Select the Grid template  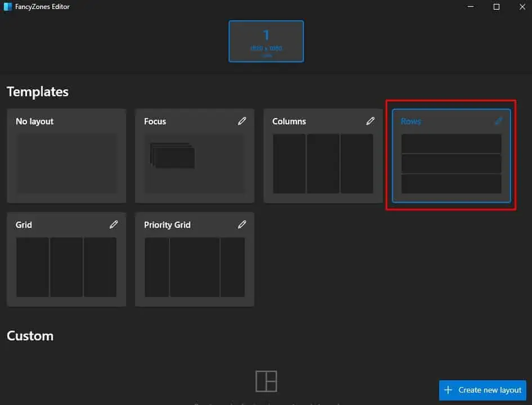pyautogui.click(x=66, y=259)
